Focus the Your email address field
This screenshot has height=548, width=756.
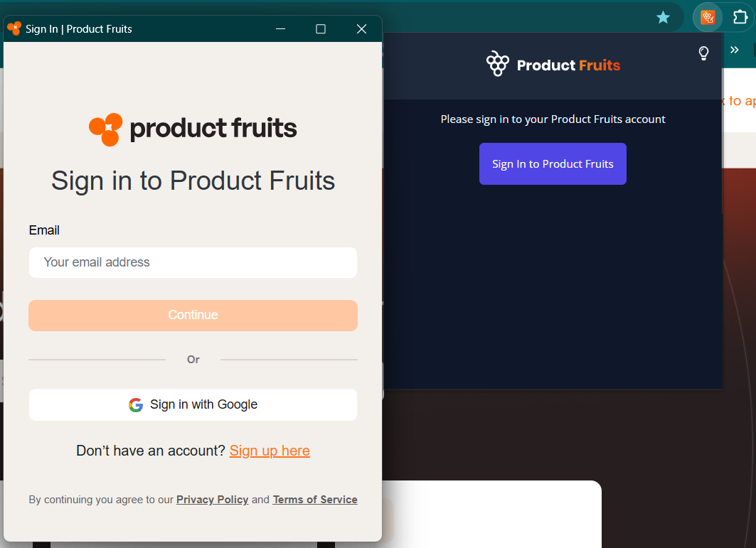pos(193,262)
